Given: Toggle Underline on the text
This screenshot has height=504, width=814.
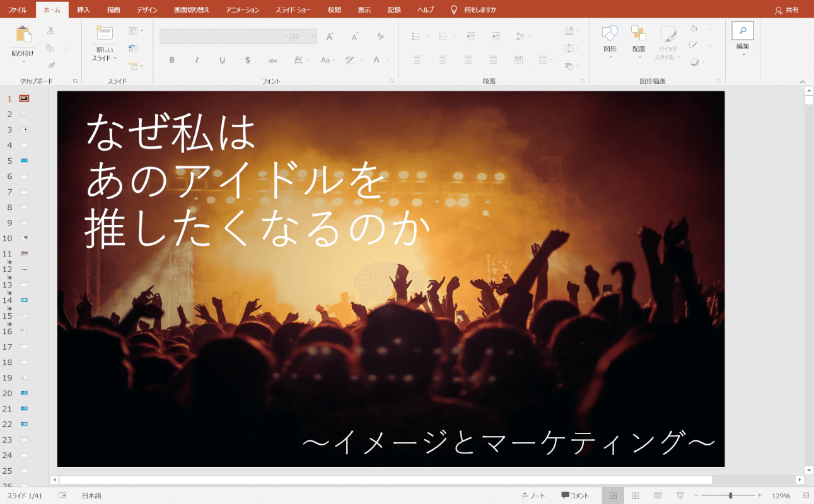Looking at the screenshot, I should click(221, 60).
